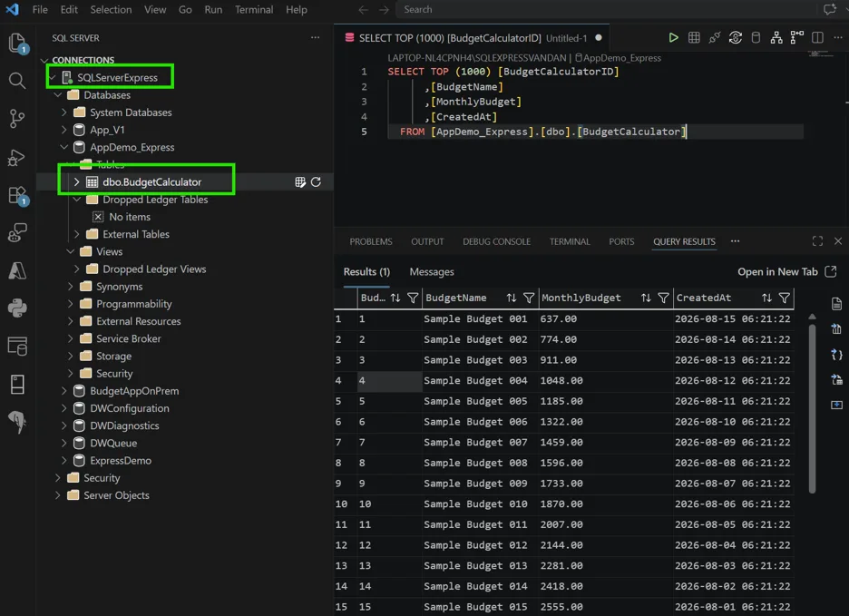Screen dimensions: 849x616
Task: Click the panel overflow ellipsis after QUERY RESULTS
Action: pos(735,241)
